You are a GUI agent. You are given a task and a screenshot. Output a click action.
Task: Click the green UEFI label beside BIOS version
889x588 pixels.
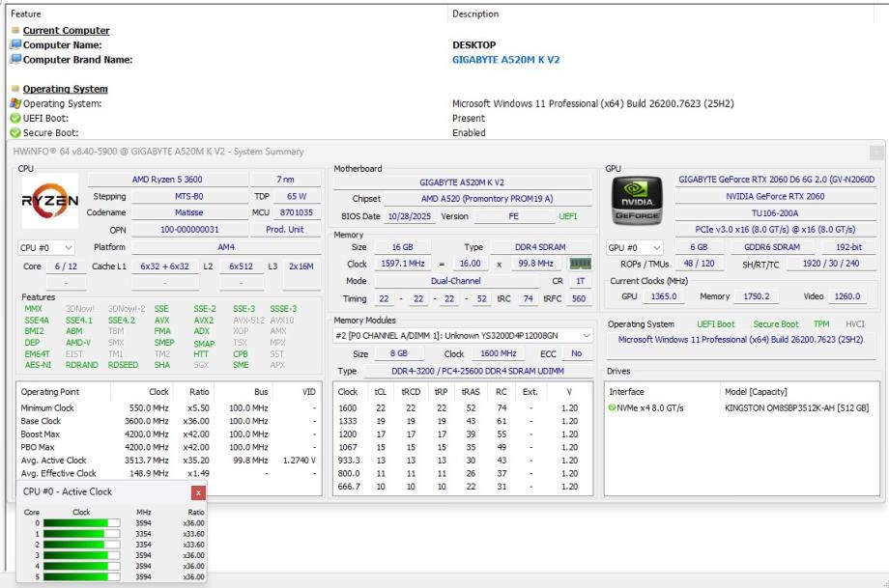[x=568, y=216]
